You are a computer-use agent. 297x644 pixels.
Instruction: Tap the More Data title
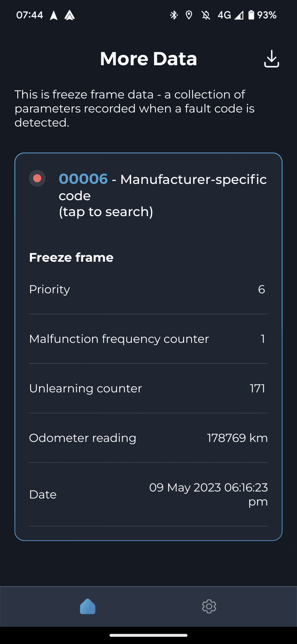click(148, 59)
